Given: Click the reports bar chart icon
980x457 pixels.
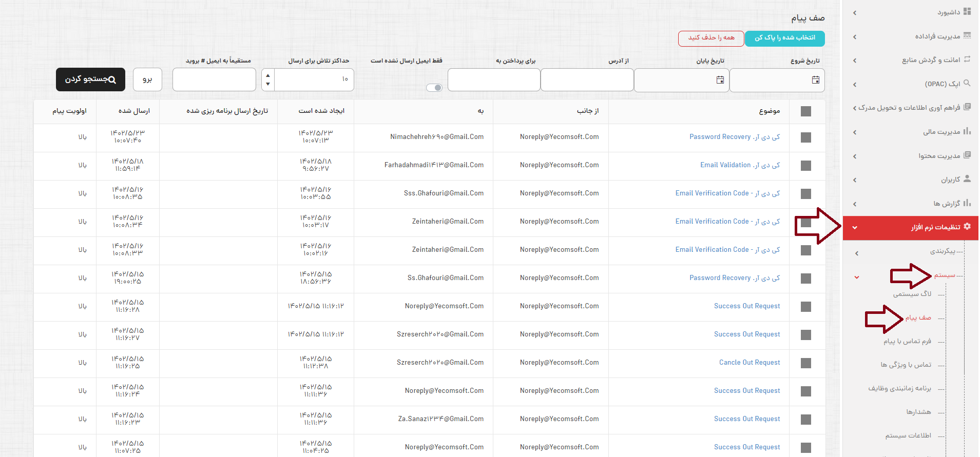Looking at the screenshot, I should pyautogui.click(x=967, y=203).
